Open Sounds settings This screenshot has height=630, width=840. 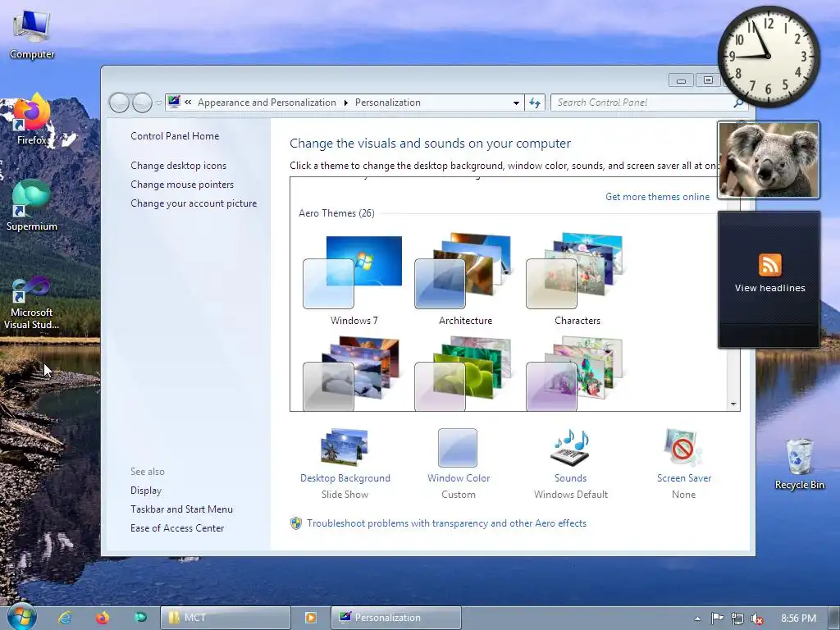(571, 463)
